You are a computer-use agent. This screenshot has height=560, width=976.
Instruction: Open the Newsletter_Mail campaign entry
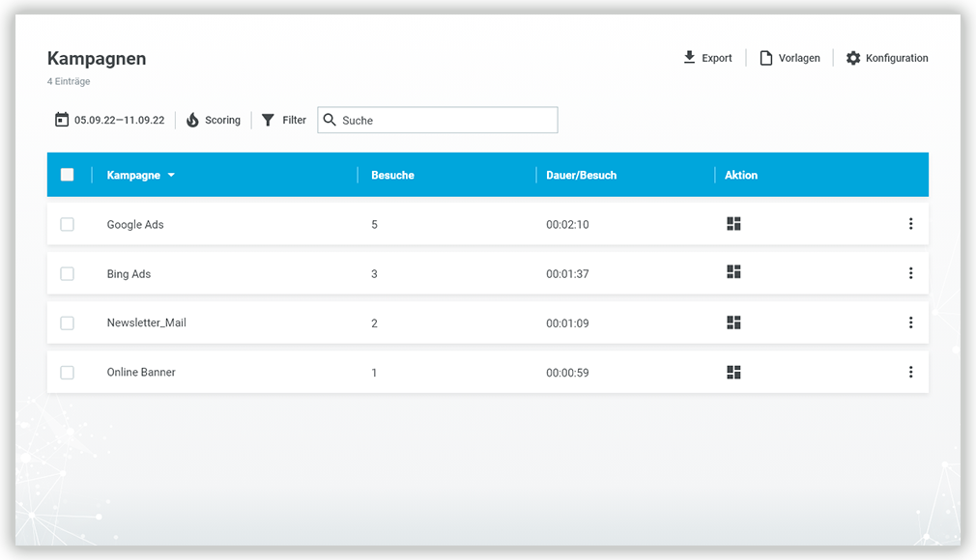coord(146,322)
